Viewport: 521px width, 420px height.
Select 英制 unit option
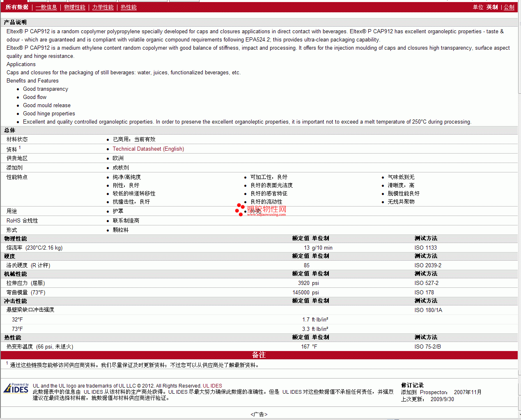[x=492, y=7]
